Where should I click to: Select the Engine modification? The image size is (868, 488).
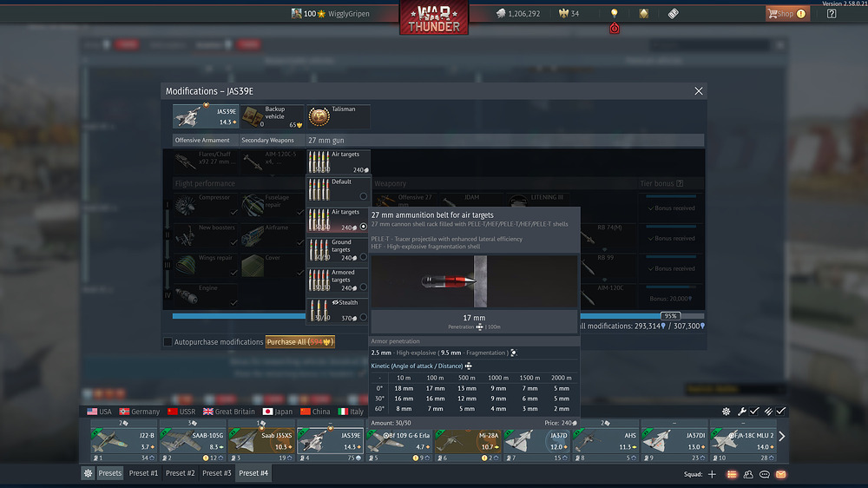[x=206, y=296]
